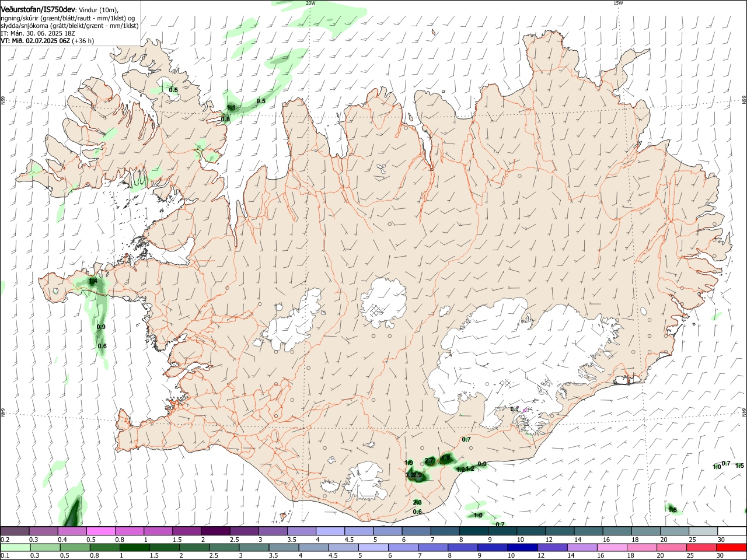This screenshot has width=747, height=560.
Task: Select the lower legend's 1 darkest green swatch
Action: tap(135, 548)
